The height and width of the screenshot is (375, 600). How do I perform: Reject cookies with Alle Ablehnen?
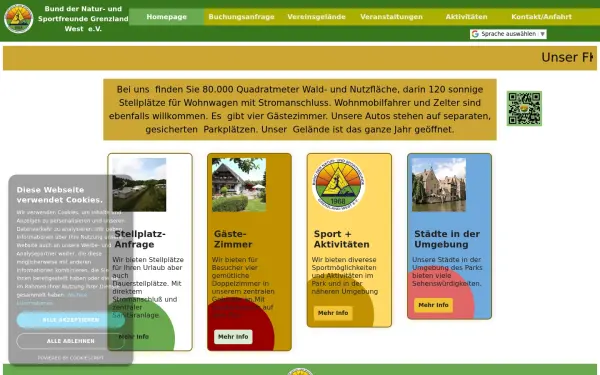(x=71, y=341)
